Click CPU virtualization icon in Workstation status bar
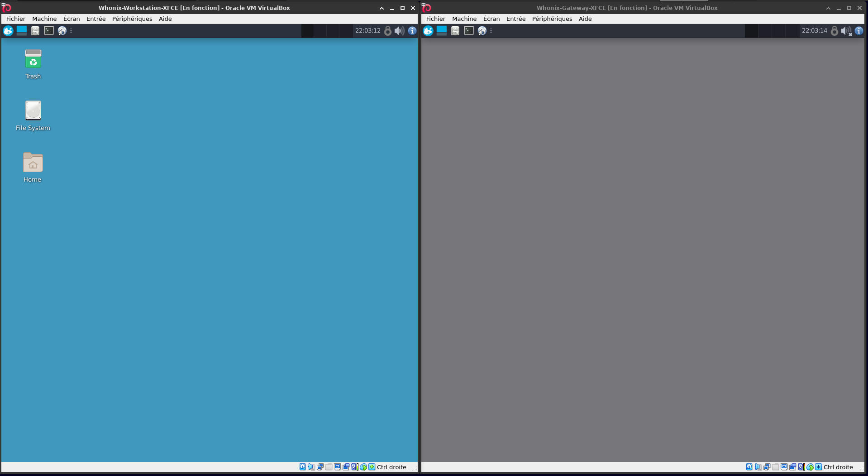This screenshot has width=868, height=476. [355, 467]
